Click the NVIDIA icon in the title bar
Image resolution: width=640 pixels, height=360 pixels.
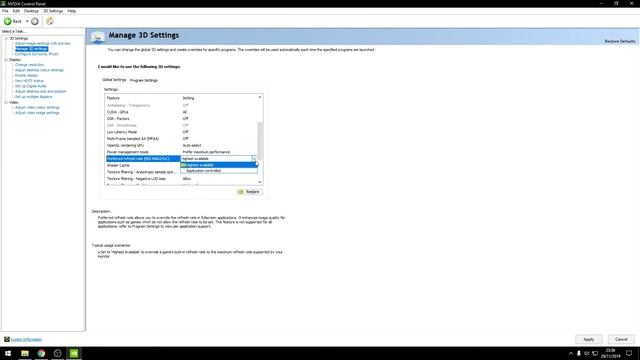pyautogui.click(x=3, y=3)
